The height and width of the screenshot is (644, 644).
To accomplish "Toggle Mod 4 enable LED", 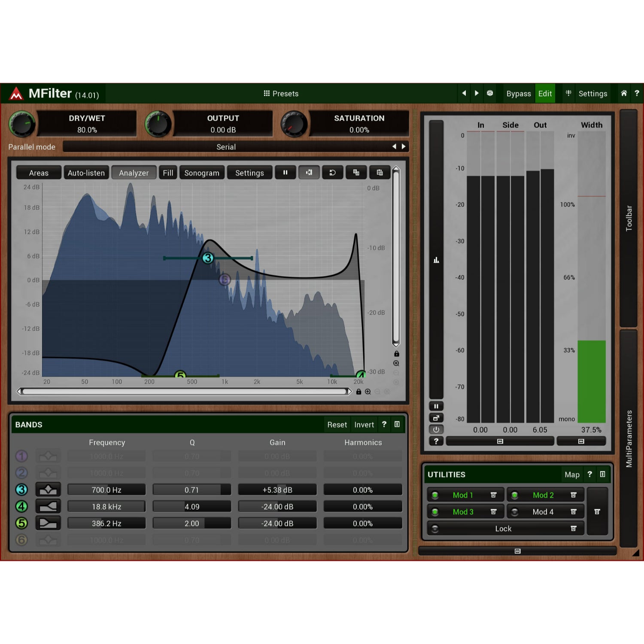I will 515,512.
